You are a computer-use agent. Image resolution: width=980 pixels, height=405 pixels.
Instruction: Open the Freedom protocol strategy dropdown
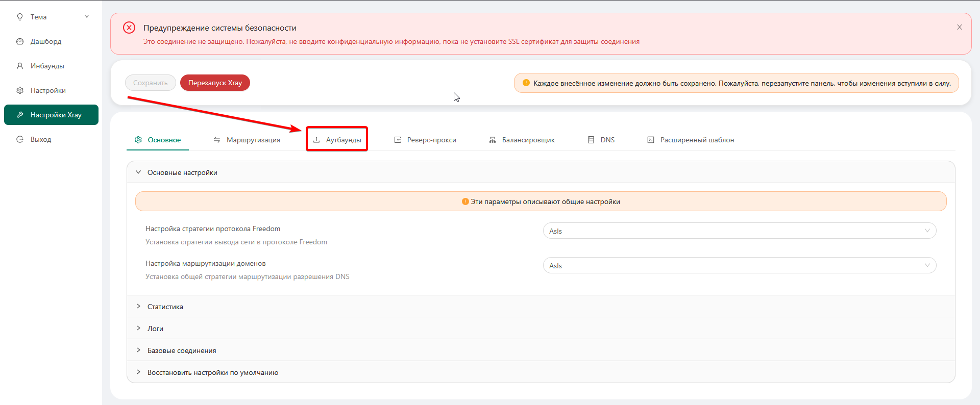739,231
